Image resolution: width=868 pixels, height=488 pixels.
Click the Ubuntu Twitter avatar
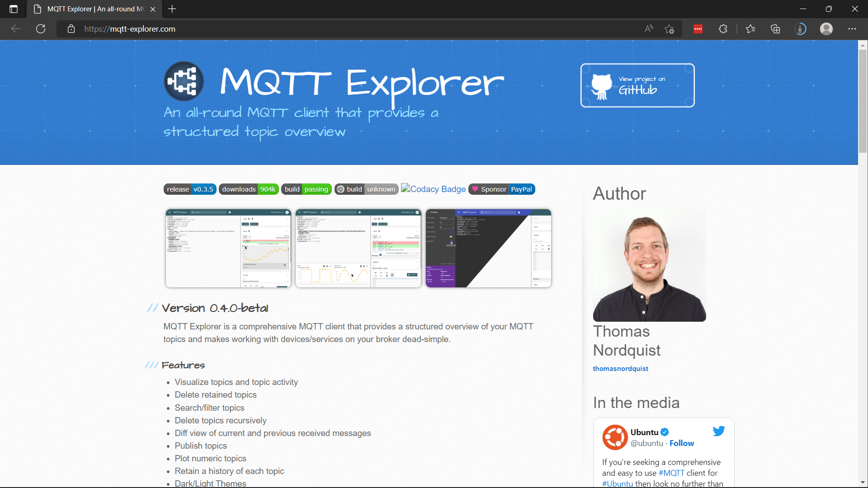click(615, 437)
